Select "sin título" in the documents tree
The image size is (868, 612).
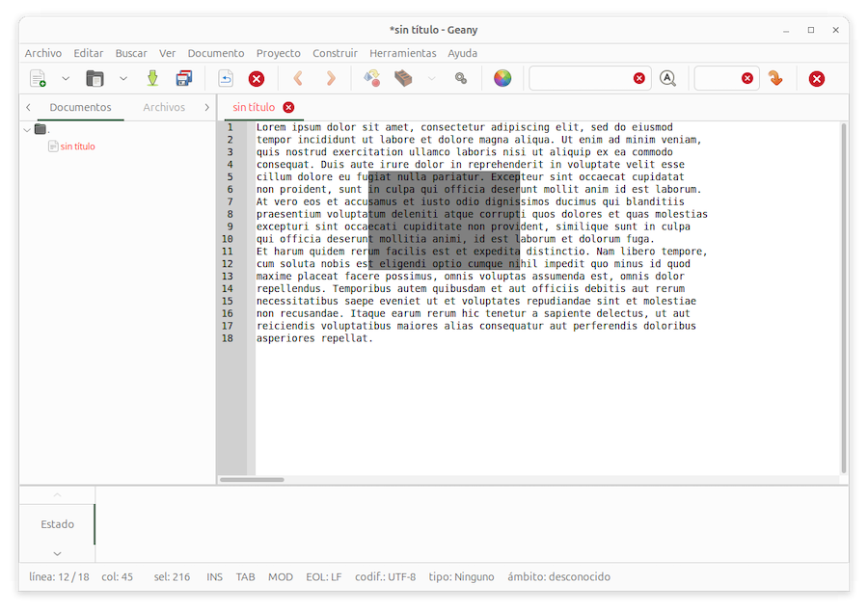point(77,146)
